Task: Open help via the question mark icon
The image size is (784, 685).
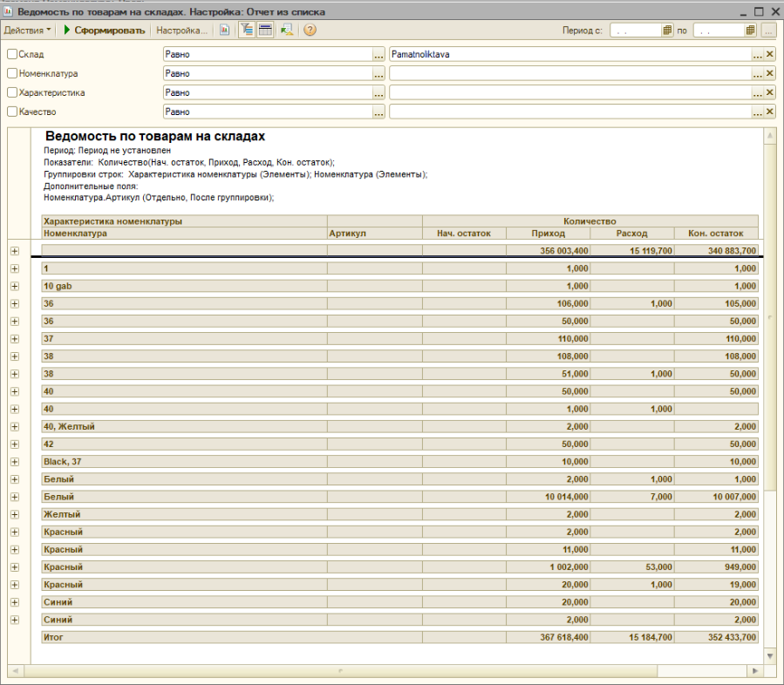Action: coord(310,30)
